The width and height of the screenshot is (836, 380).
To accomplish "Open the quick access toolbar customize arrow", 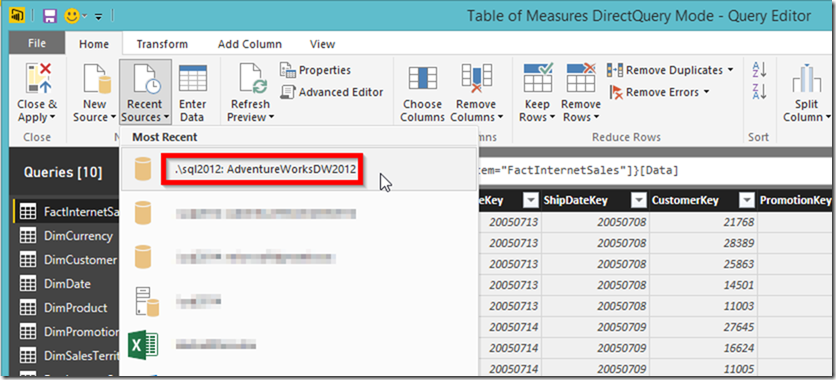I will pos(98,17).
